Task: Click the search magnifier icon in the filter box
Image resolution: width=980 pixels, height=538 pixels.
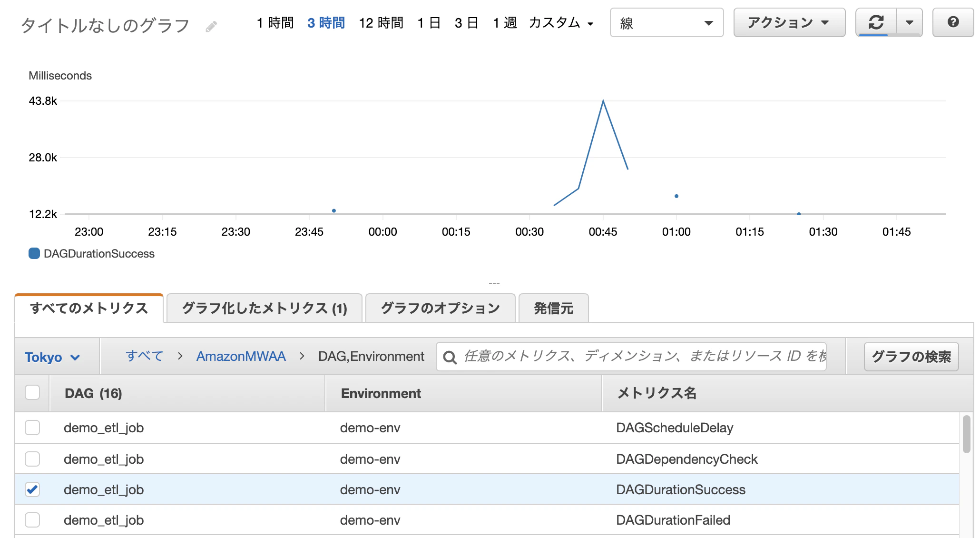Action: tap(450, 357)
